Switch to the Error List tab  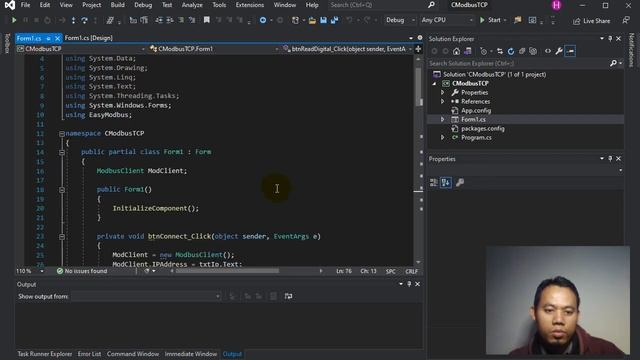click(89, 354)
